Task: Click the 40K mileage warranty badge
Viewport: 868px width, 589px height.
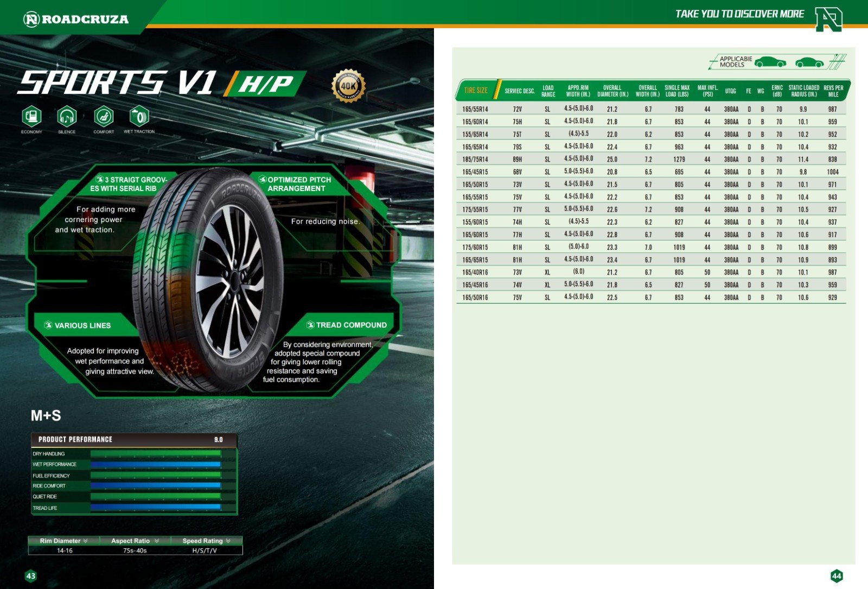Action: pos(348,86)
